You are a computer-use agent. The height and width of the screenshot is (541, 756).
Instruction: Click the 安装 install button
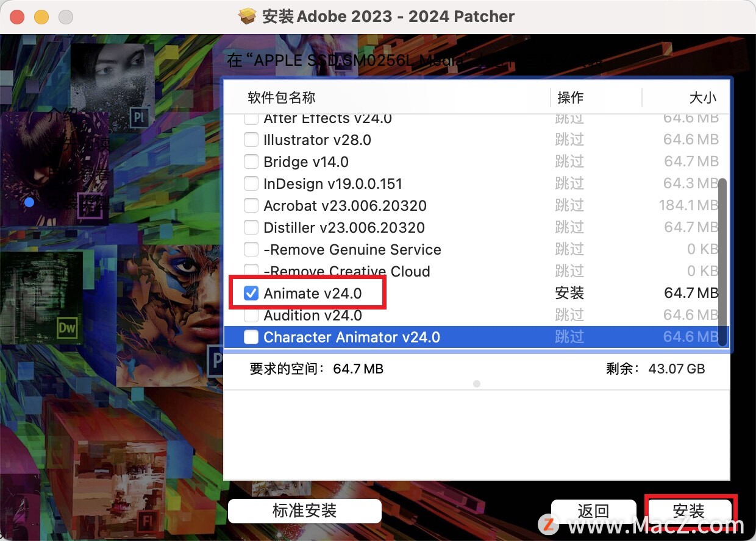click(x=689, y=511)
